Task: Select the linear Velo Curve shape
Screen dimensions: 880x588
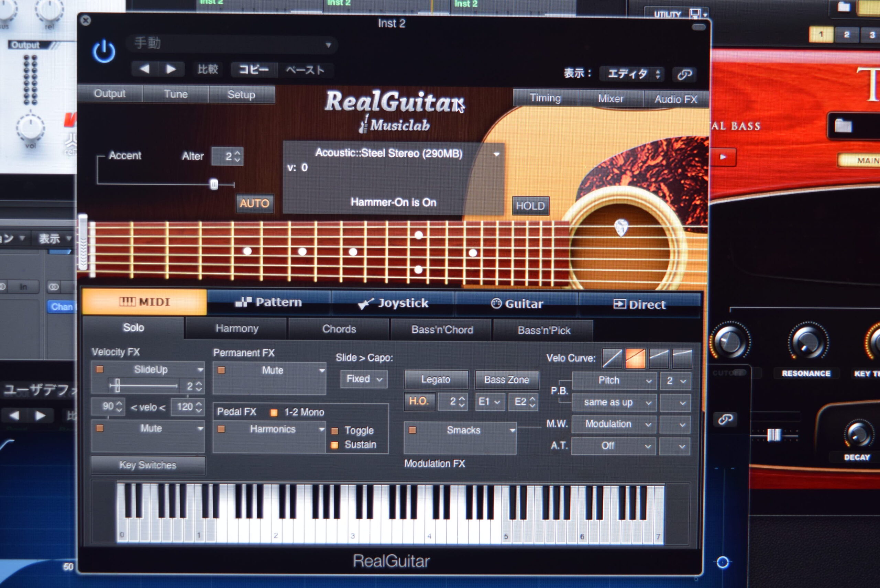Action: [612, 358]
